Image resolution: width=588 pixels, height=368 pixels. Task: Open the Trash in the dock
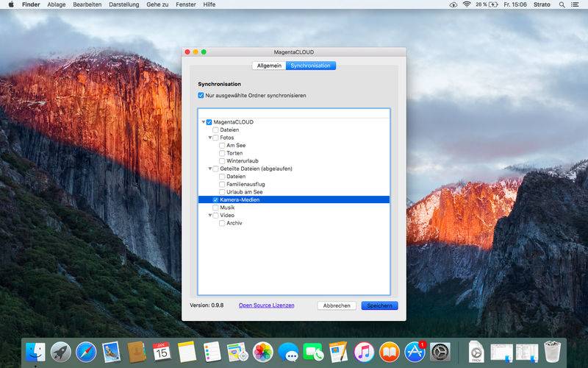[552, 352]
